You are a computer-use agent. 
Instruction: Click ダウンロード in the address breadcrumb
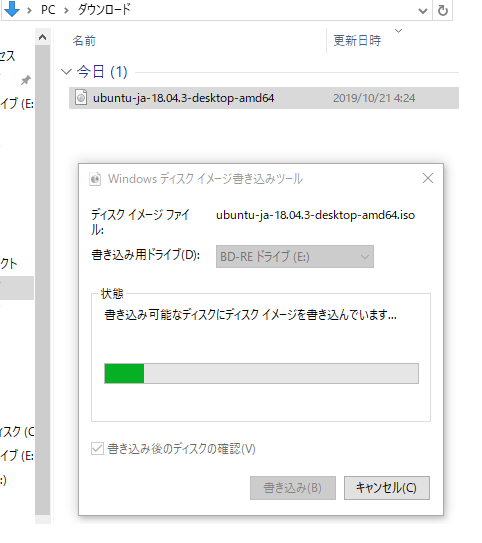click(104, 9)
